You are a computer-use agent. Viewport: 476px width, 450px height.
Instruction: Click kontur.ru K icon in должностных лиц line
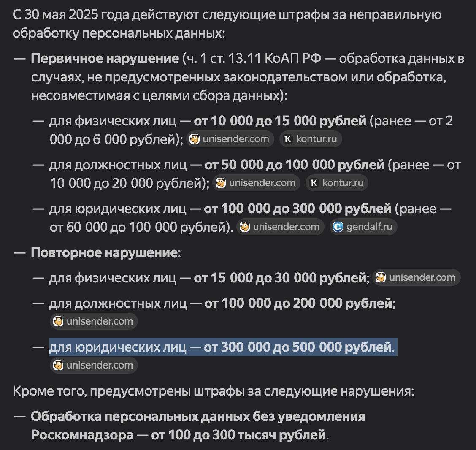pyautogui.click(x=314, y=183)
